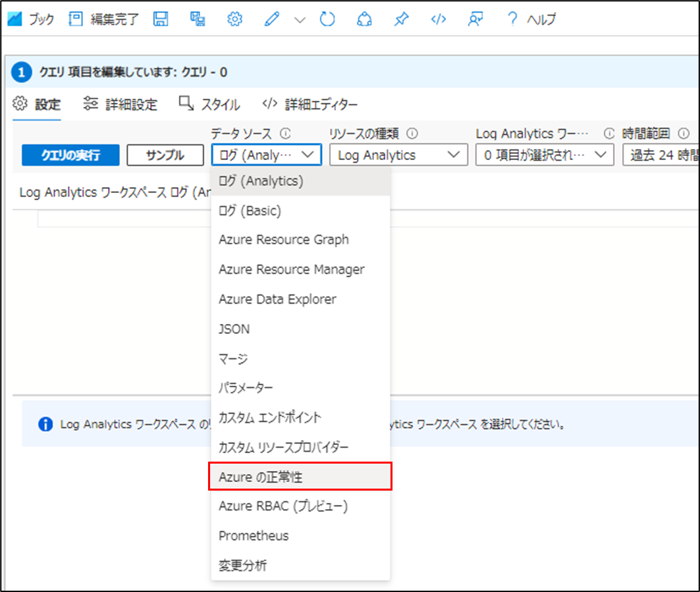This screenshot has height=592, width=700.
Task: Click the blue info icon in workspace message
Action: pyautogui.click(x=45, y=423)
